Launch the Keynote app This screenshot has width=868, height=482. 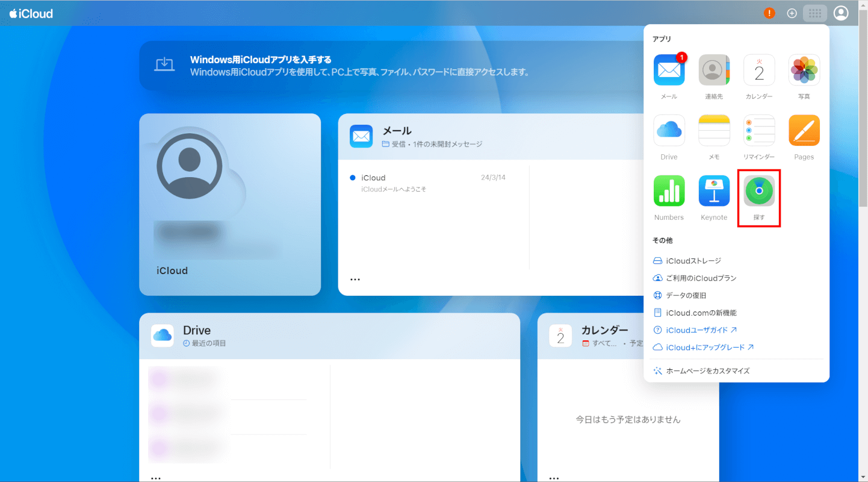714,190
